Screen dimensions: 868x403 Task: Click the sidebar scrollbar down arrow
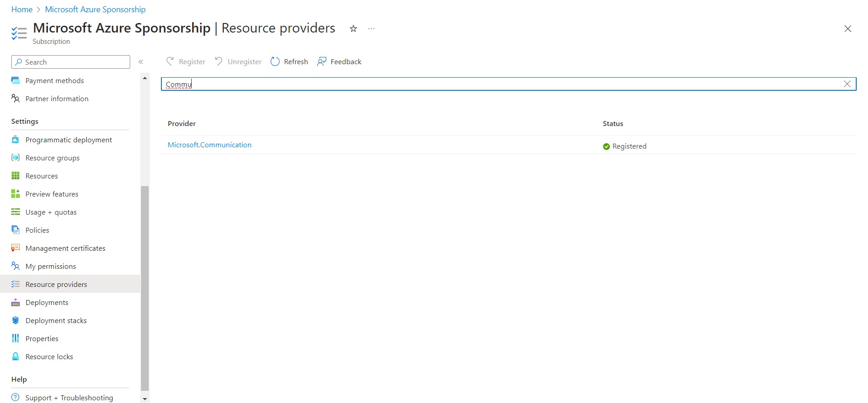pos(145,399)
